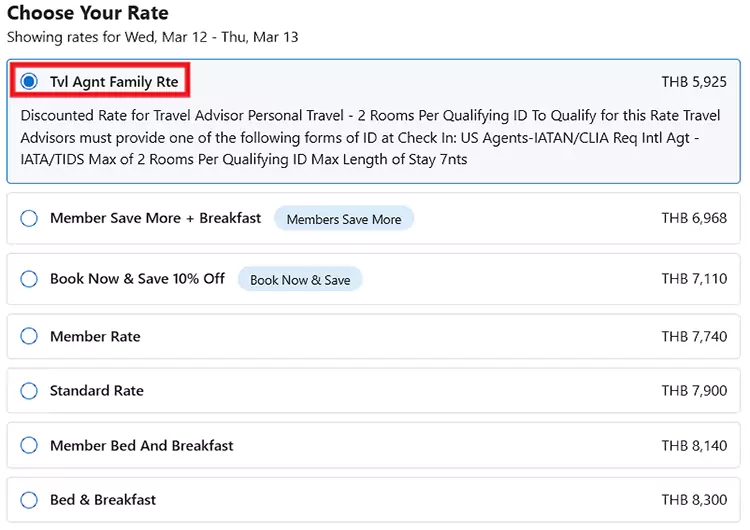Click the travel advisor rate description text
The width and height of the screenshot is (750, 530).
[x=370, y=137]
